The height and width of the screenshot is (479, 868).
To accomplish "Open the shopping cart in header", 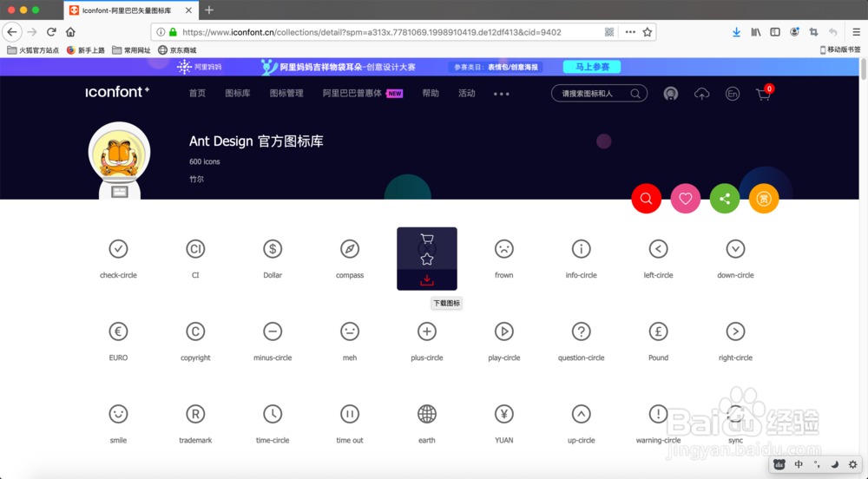I will click(x=763, y=94).
